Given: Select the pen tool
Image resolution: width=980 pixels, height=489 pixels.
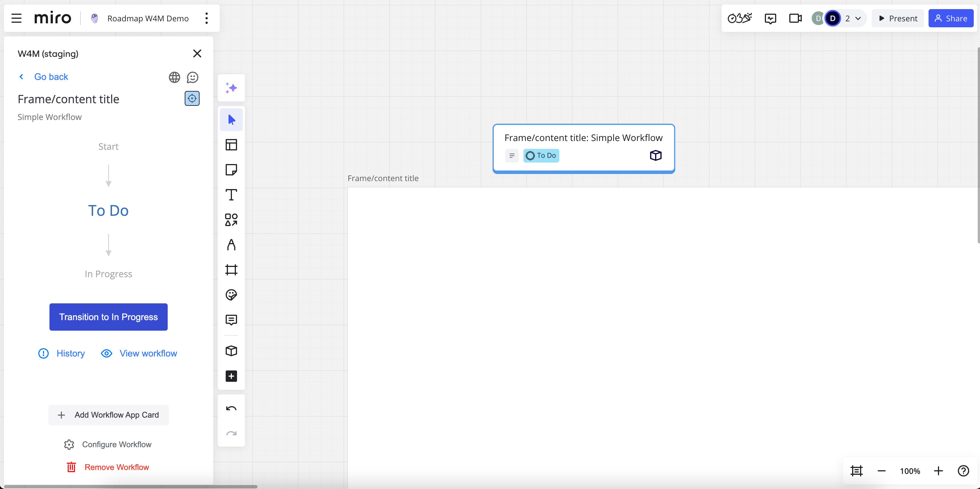Looking at the screenshot, I should pyautogui.click(x=231, y=245).
